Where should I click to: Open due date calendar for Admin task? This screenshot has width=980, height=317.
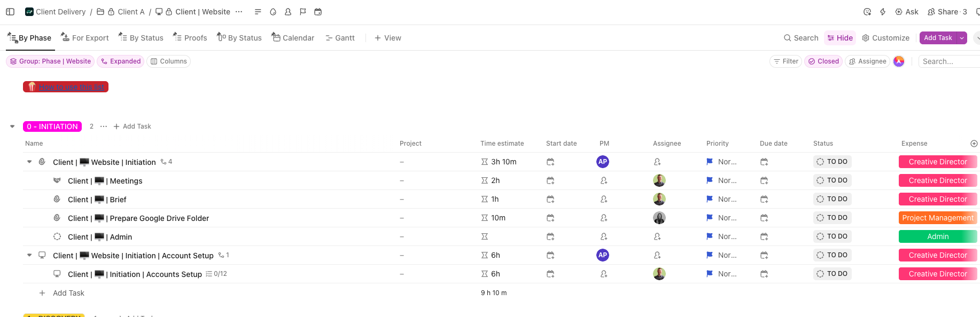coord(764,236)
